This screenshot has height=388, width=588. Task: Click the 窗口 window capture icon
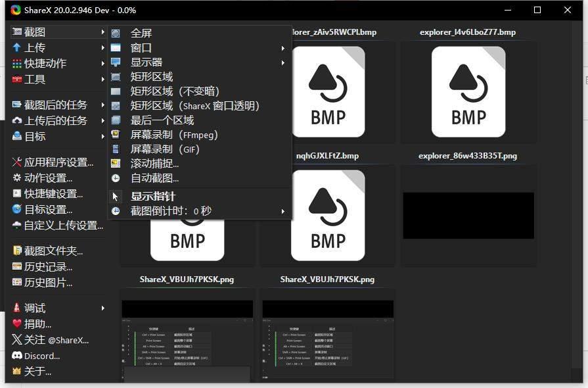[116, 47]
